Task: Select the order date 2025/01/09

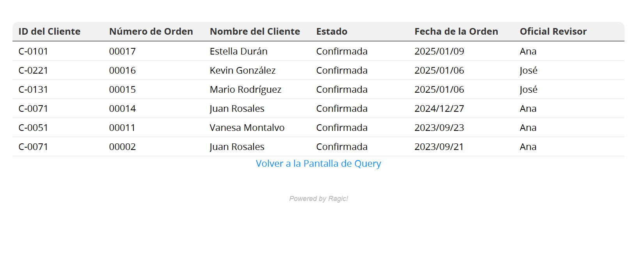Action: (x=439, y=51)
